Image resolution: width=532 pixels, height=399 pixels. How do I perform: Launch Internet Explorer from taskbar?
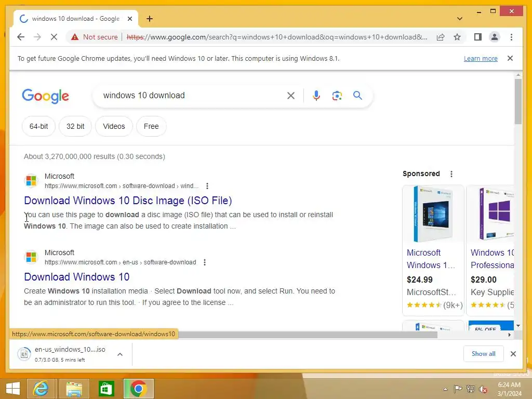coord(41,389)
